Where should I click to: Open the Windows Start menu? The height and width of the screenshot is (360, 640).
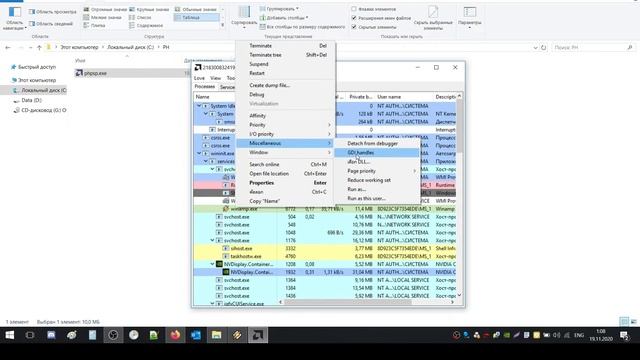tap(10, 335)
